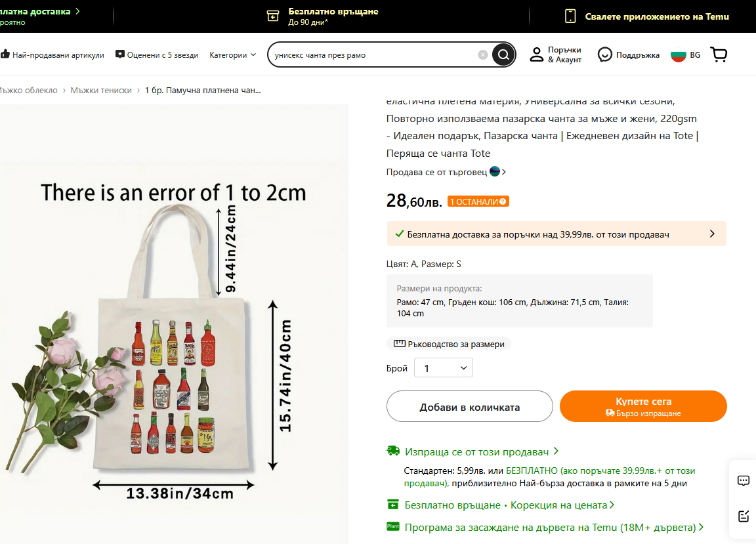Click the Мъжки тениски breadcrumb
This screenshot has height=544, width=756.
coord(101,91)
